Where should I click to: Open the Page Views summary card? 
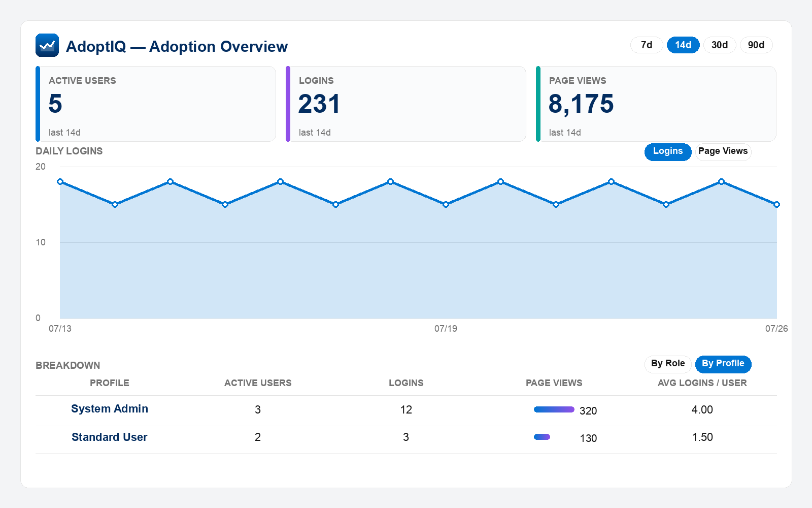[x=656, y=104]
